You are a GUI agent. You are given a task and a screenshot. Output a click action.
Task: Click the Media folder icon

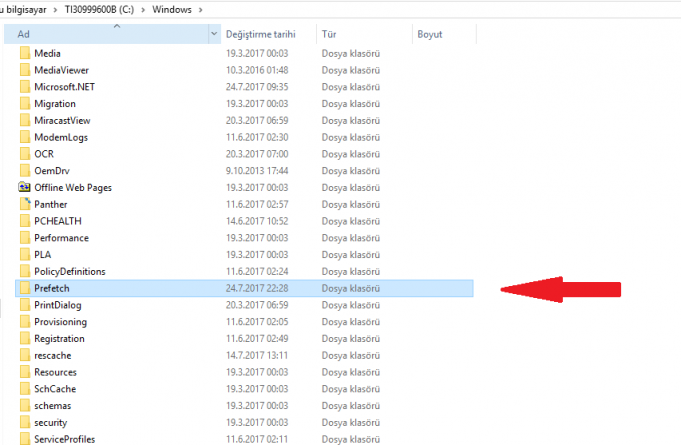(25, 53)
